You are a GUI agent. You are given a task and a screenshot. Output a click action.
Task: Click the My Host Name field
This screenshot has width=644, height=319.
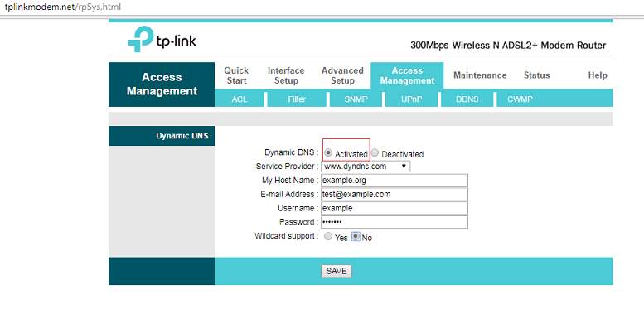395,181
